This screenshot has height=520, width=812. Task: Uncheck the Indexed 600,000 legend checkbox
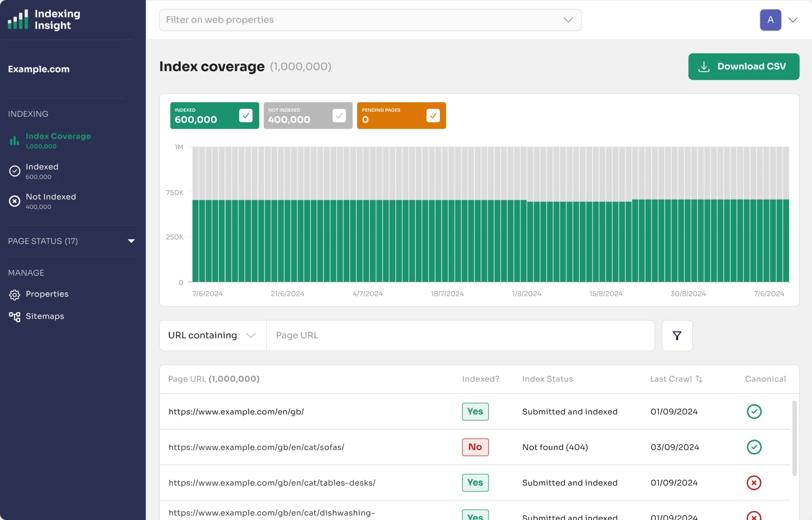(x=246, y=115)
